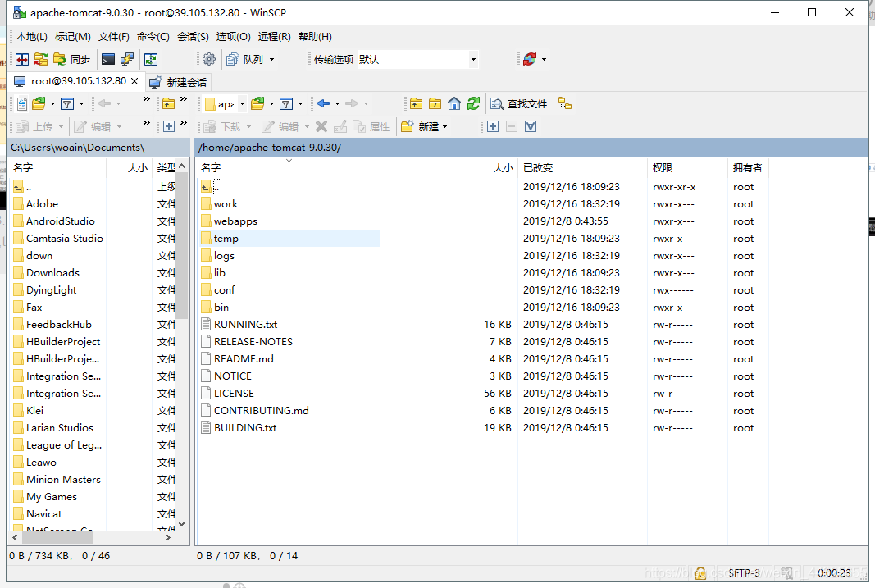
Task: Open the terminal console icon
Action: (108, 59)
